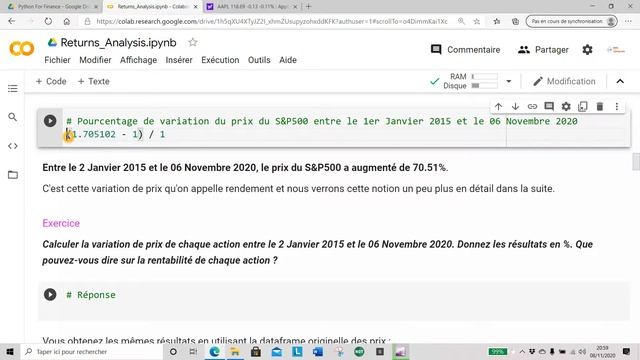Viewport: 640px width, 360px height.
Task: Open the Modifier menu
Action: [x=95, y=60]
